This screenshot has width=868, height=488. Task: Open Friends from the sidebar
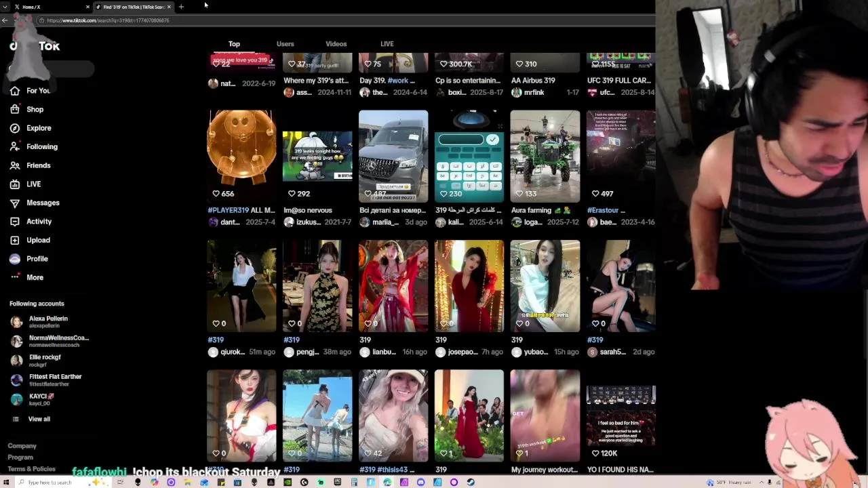point(31,165)
